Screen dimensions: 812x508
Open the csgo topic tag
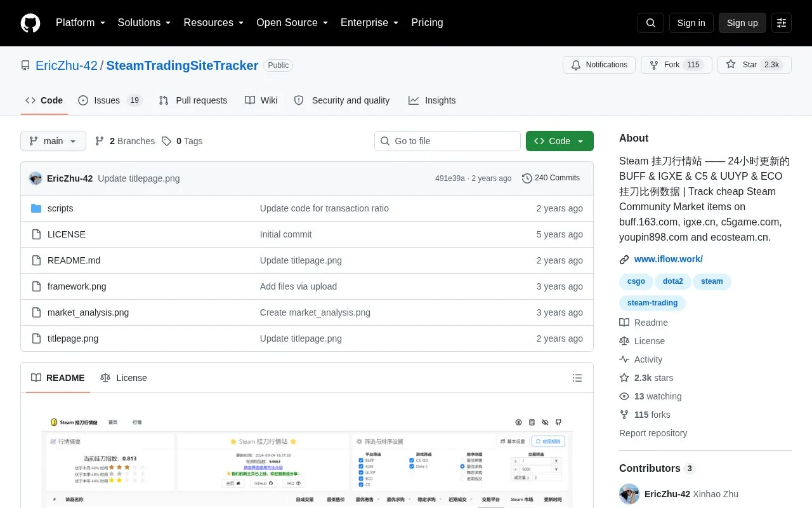click(x=636, y=281)
